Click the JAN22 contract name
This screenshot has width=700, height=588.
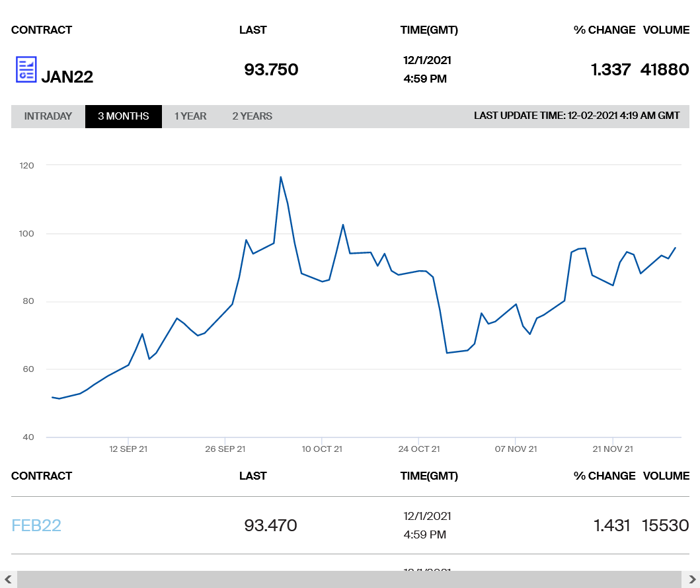click(x=67, y=77)
